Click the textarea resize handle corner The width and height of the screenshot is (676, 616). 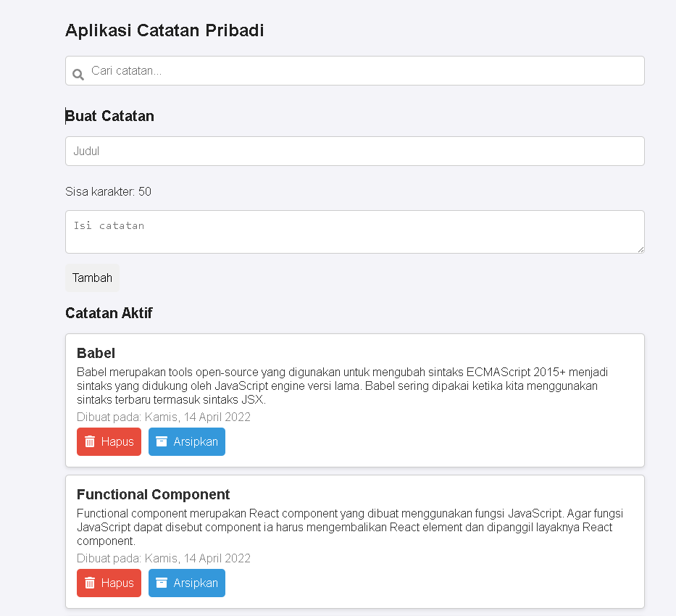click(640, 249)
